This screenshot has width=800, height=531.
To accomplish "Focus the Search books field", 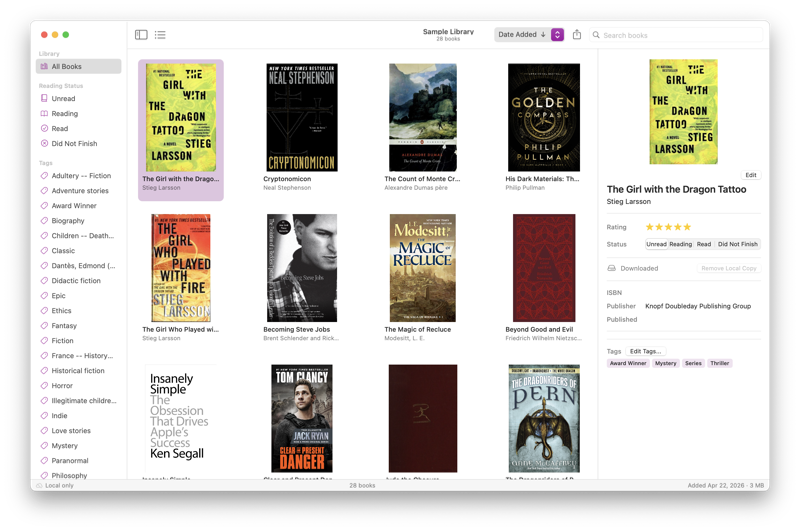I will 676,35.
